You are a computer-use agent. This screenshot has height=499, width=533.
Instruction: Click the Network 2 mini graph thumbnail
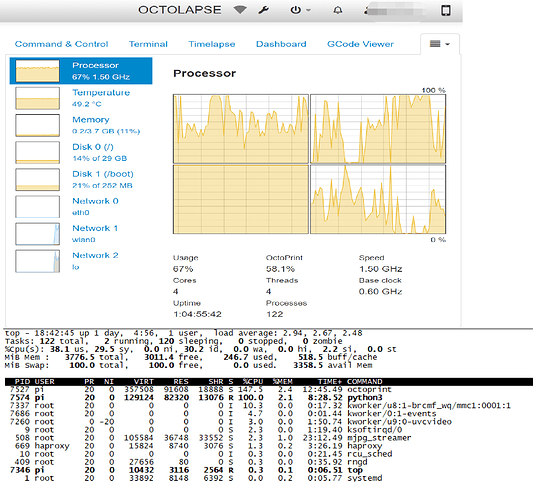[37, 261]
